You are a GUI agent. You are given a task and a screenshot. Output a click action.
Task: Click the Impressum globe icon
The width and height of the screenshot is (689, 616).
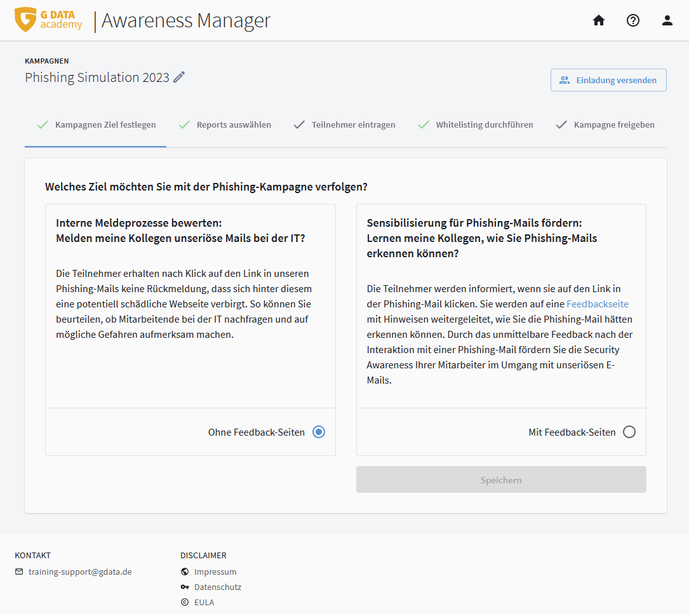click(x=185, y=572)
